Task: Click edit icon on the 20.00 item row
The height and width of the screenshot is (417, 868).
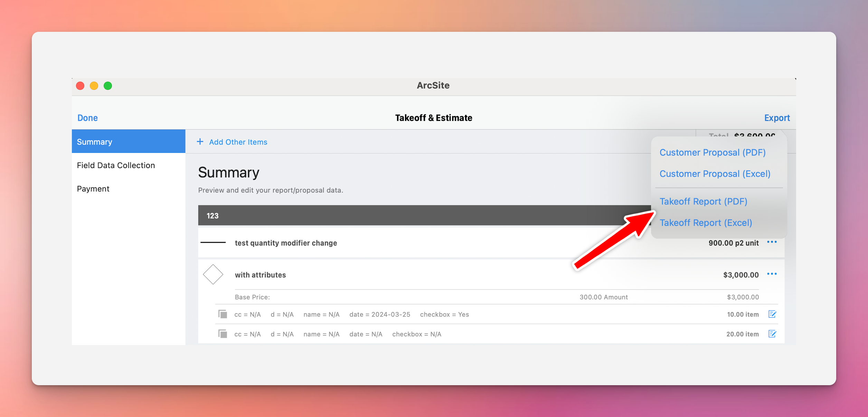Action: (x=772, y=334)
